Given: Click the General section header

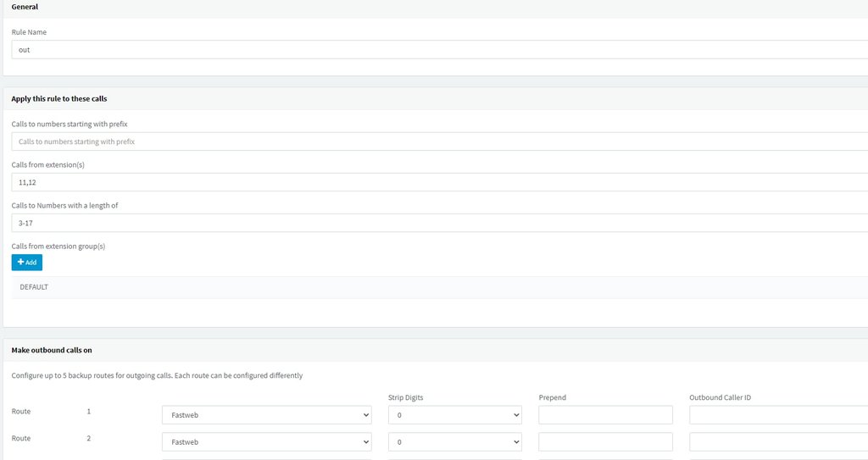Looking at the screenshot, I should 25,7.
